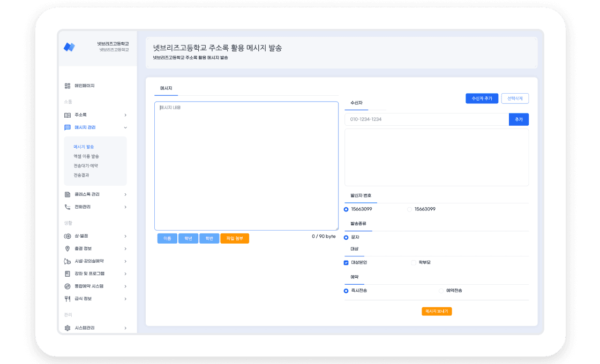600x364 pixels.
Task: Click the 메인페이지 dashboard icon
Action: tap(67, 86)
